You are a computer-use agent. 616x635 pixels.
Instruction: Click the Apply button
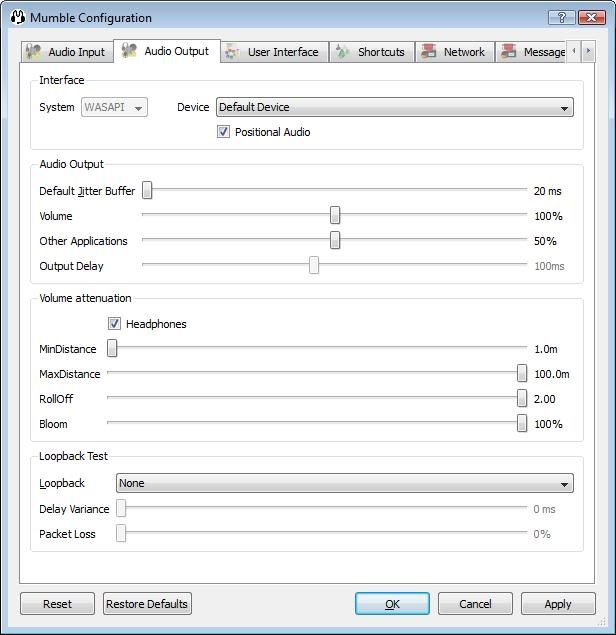[x=557, y=604]
